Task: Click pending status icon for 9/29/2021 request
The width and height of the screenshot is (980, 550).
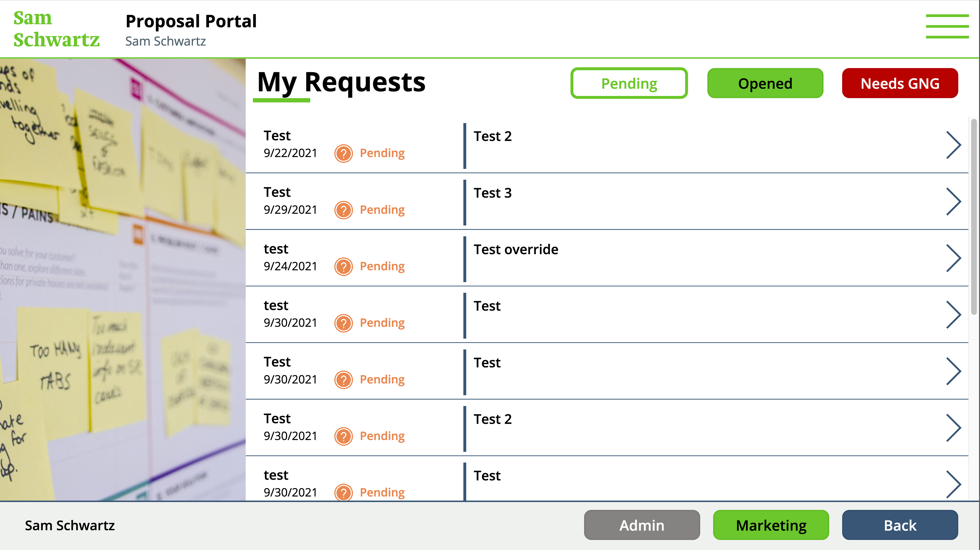Action: 343,210
